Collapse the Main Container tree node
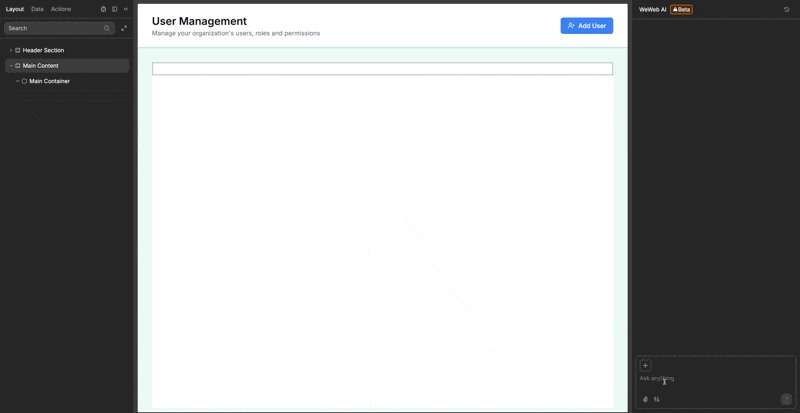800x413 pixels. click(x=17, y=81)
